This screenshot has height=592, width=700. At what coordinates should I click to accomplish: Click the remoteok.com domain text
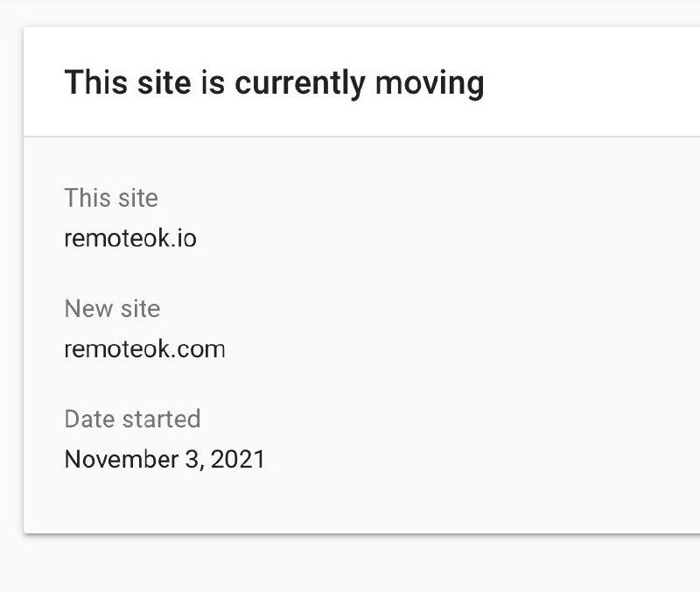coord(144,349)
